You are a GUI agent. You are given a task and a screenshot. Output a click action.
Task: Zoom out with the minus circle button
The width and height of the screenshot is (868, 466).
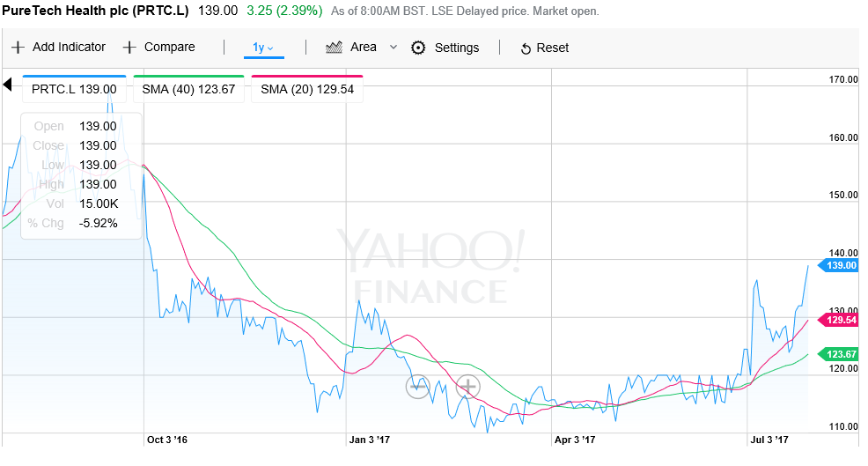418,387
